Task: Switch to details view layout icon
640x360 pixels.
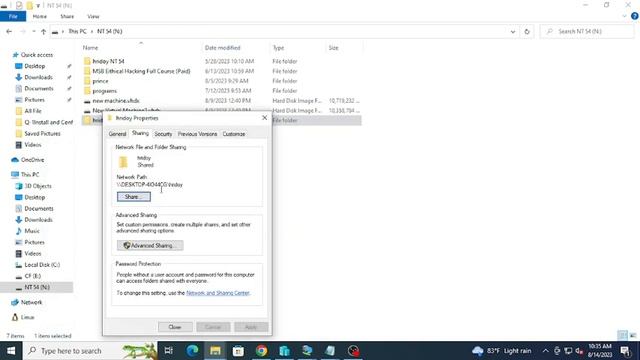Action: pos(622,336)
